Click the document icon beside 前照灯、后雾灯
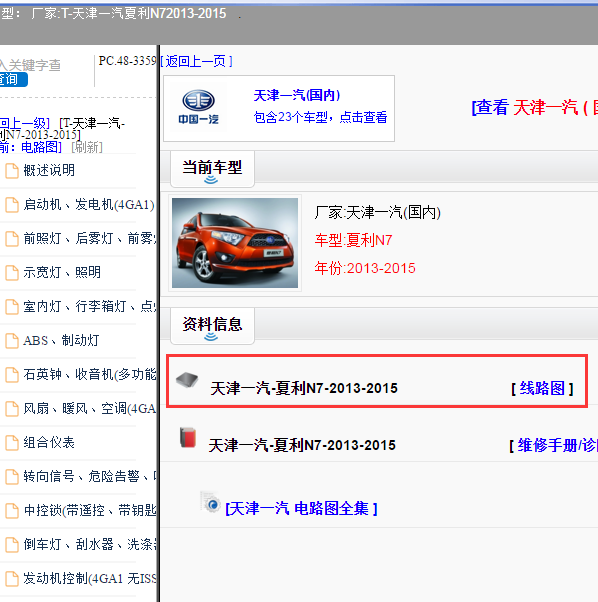This screenshot has height=602, width=598. [x=12, y=239]
